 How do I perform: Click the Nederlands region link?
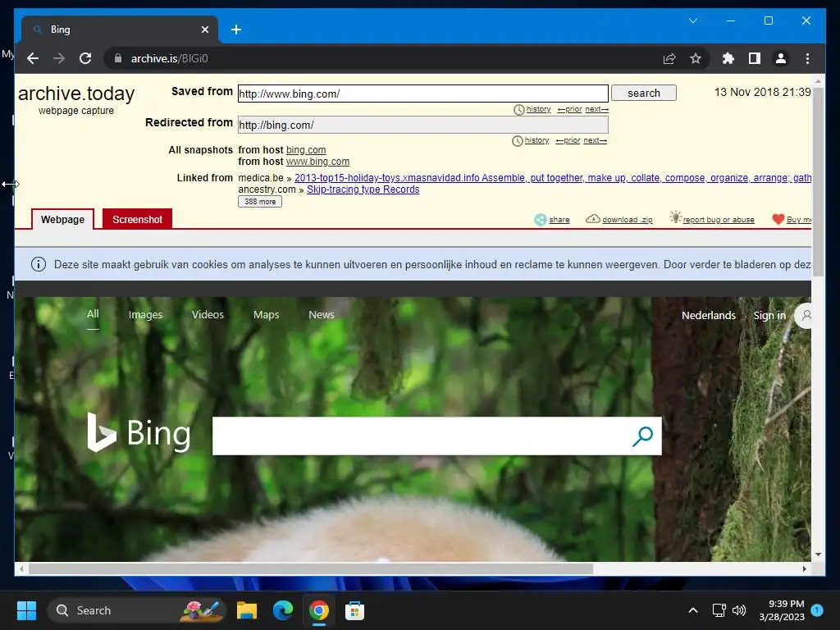(708, 316)
